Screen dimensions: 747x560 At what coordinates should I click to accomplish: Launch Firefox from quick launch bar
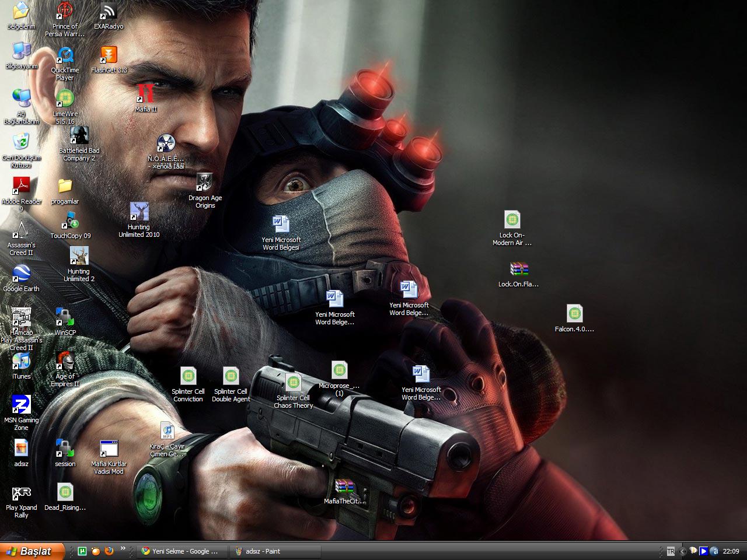(109, 551)
